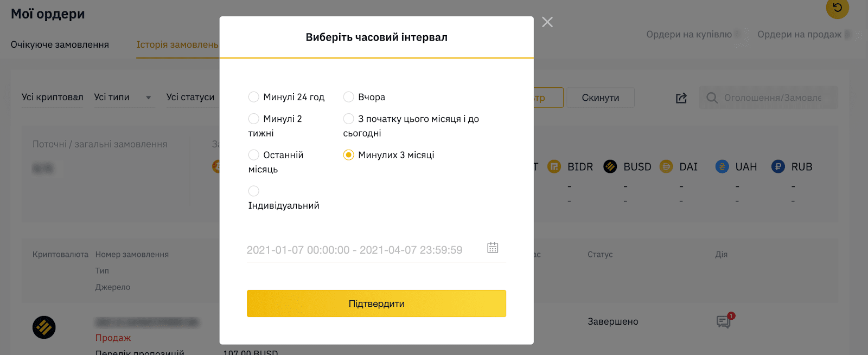Open the Усі криптовалюти filter dropdown
This screenshot has height=355, width=868.
pos(53,98)
